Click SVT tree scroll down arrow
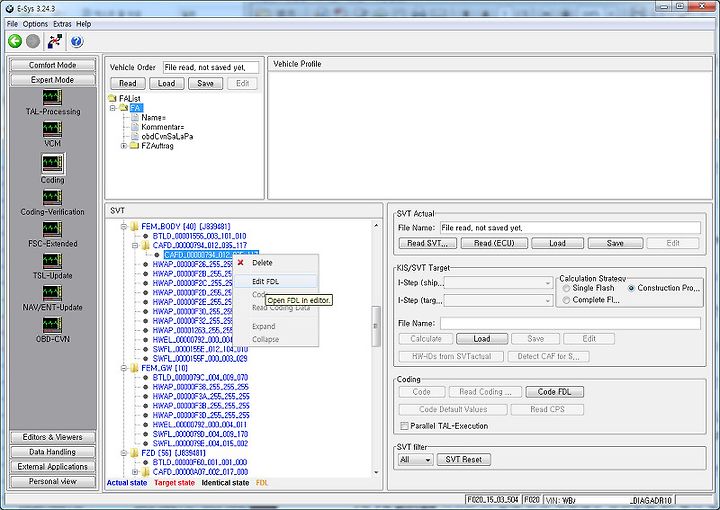 tap(376, 472)
